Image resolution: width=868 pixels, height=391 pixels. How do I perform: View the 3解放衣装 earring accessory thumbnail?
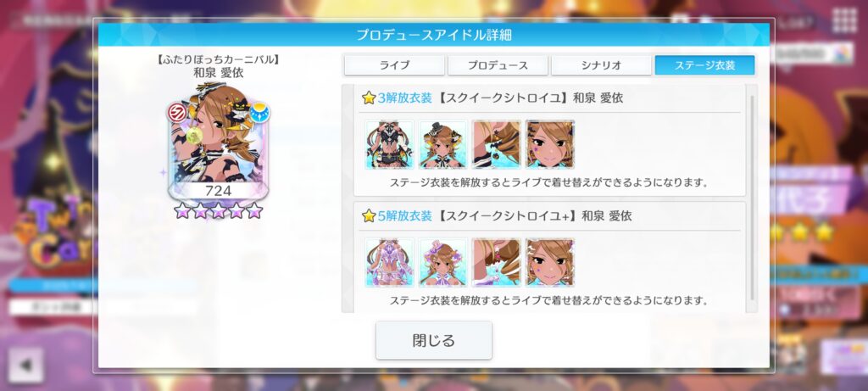click(x=497, y=144)
